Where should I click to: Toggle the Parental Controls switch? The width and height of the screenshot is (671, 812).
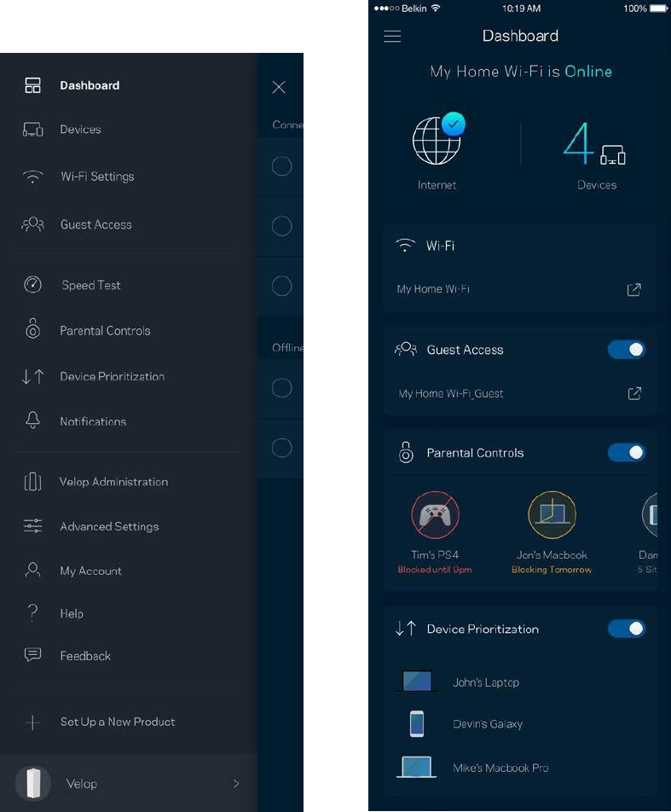627,453
